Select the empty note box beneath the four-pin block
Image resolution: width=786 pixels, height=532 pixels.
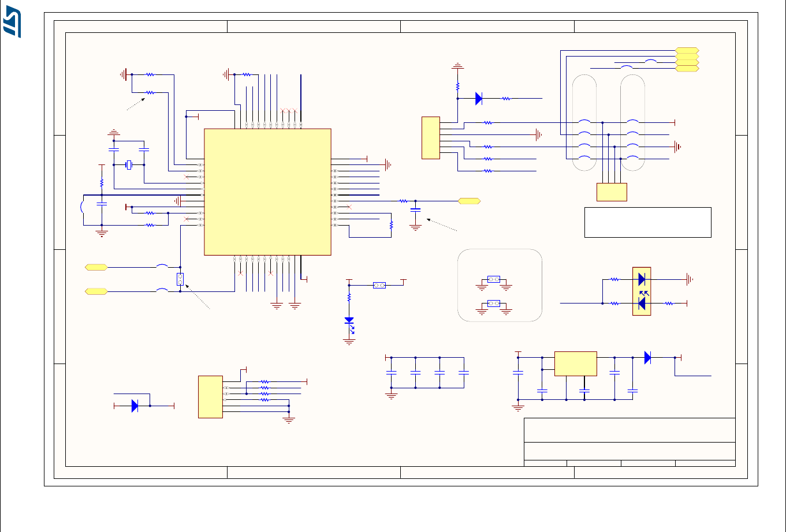(648, 222)
